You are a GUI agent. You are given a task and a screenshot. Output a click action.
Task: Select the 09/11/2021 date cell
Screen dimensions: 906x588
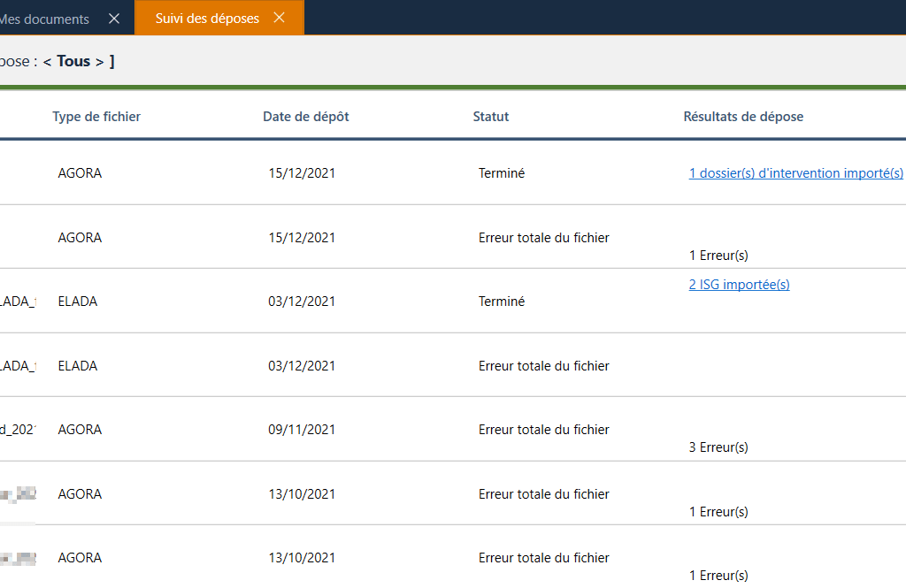click(302, 430)
